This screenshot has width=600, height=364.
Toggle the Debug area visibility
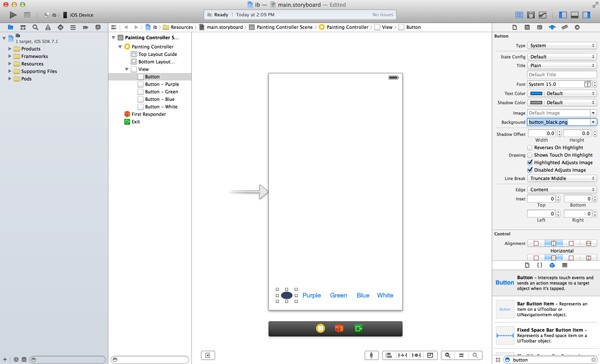coord(575,15)
